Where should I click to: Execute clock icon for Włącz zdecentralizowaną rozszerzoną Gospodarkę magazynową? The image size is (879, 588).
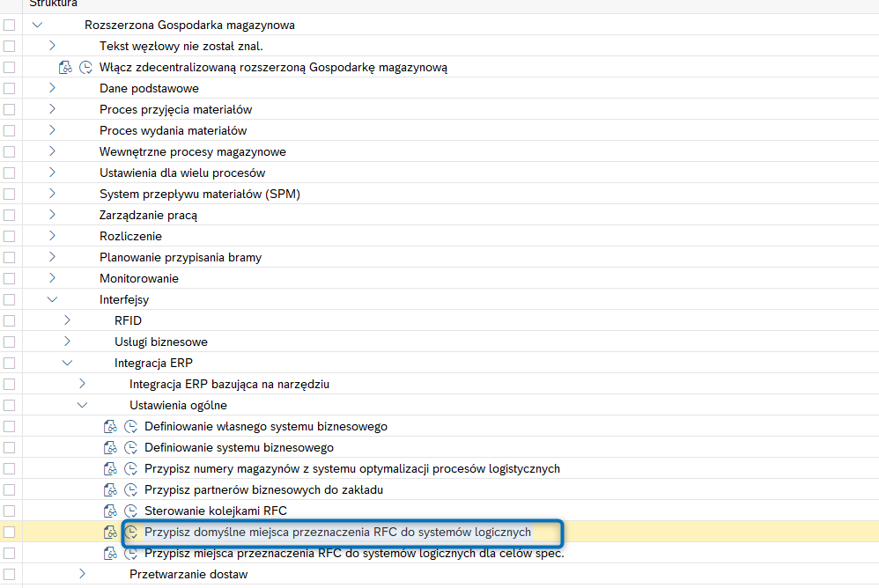click(x=85, y=67)
